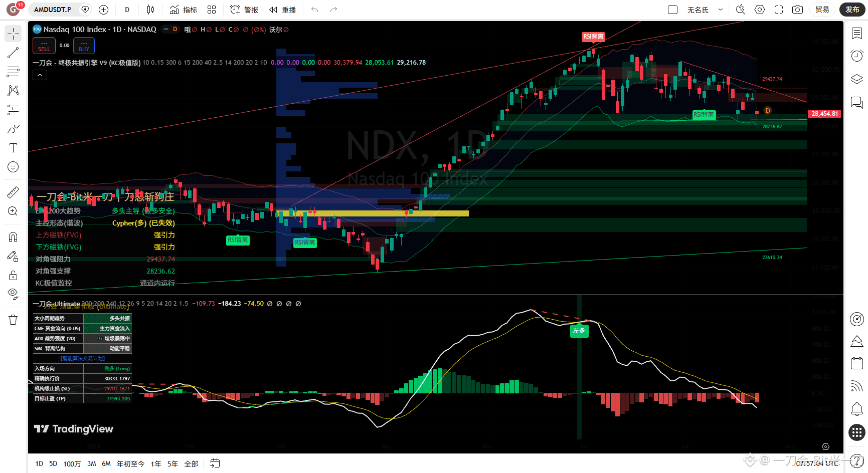Open the notifications bell panel
Image resolution: width=868 pixels, height=473 pixels.
click(857, 409)
